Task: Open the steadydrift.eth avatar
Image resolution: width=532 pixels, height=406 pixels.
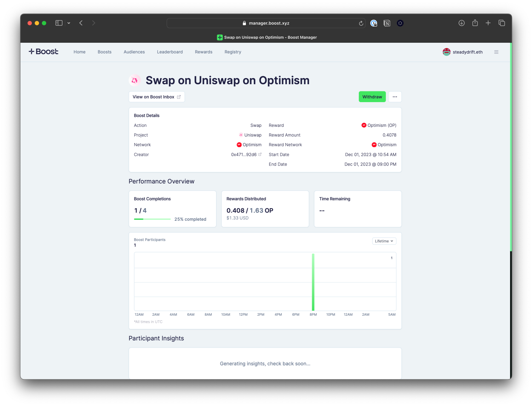Action: [x=446, y=52]
